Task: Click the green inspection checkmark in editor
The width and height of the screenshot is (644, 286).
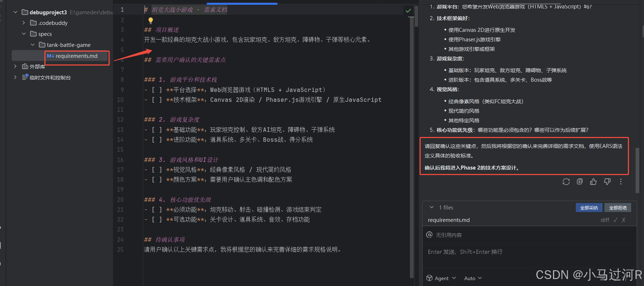Action: [408, 11]
